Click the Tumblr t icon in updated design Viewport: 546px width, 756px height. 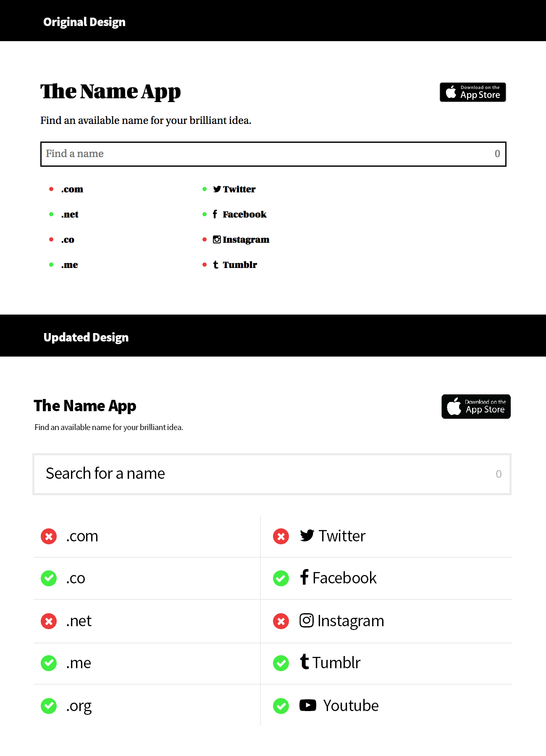click(304, 661)
